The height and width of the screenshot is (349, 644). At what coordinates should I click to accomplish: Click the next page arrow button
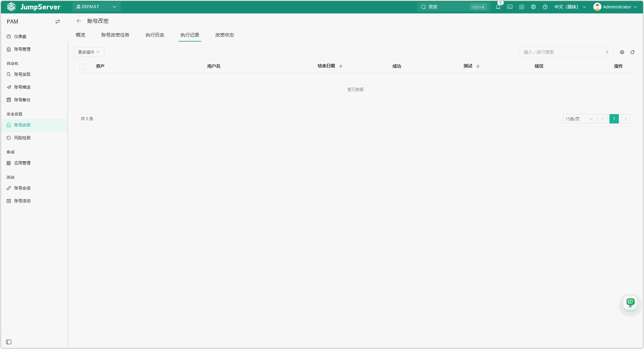point(626,119)
